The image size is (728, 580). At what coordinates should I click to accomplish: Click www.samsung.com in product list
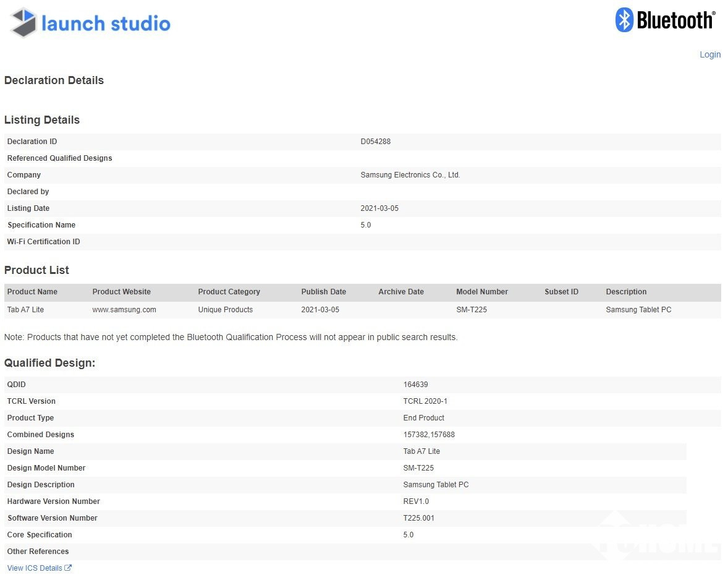(124, 309)
